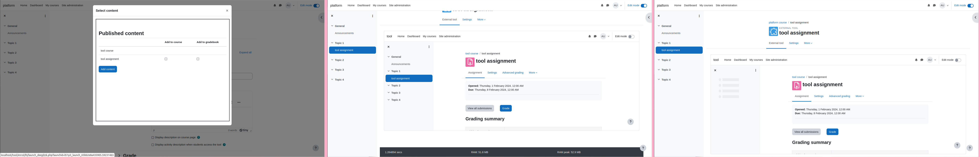
Task: Click pink assignment icon in right window
Action: tap(797, 85)
